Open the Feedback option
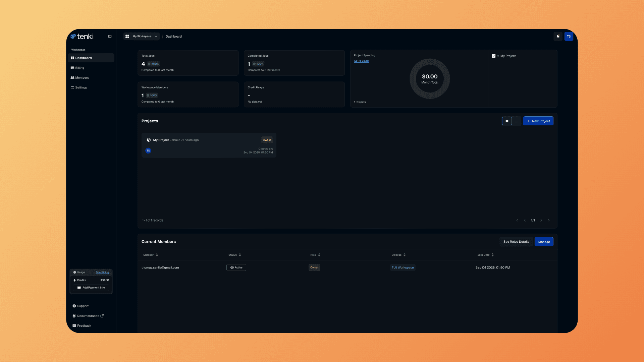 [x=84, y=325]
